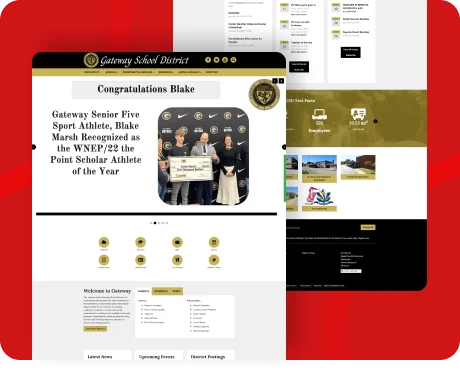
Task: Click the Welcome to Gateway heading
Action: point(107,291)
